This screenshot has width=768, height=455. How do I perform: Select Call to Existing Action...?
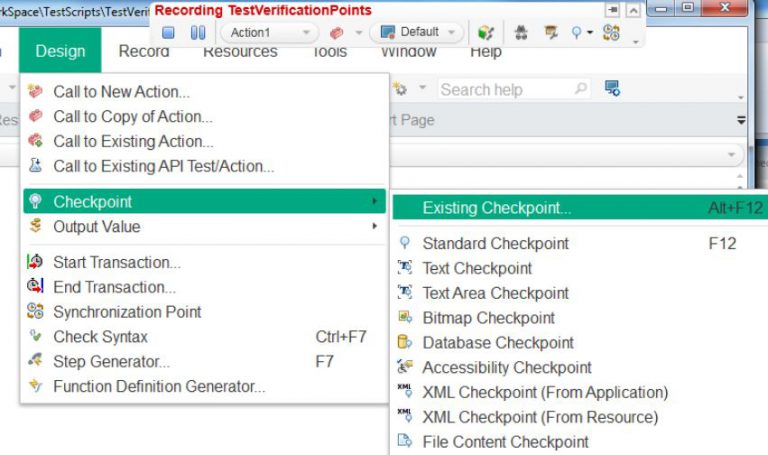[x=203, y=142]
